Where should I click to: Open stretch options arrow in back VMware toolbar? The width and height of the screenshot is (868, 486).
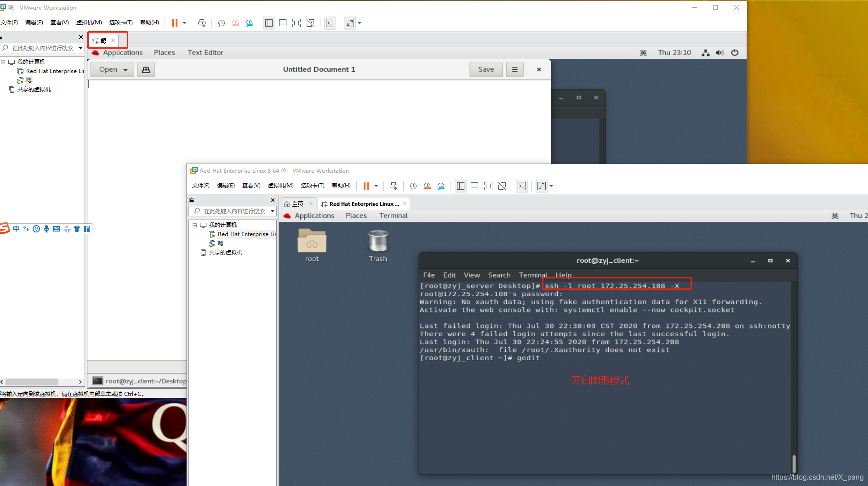360,23
